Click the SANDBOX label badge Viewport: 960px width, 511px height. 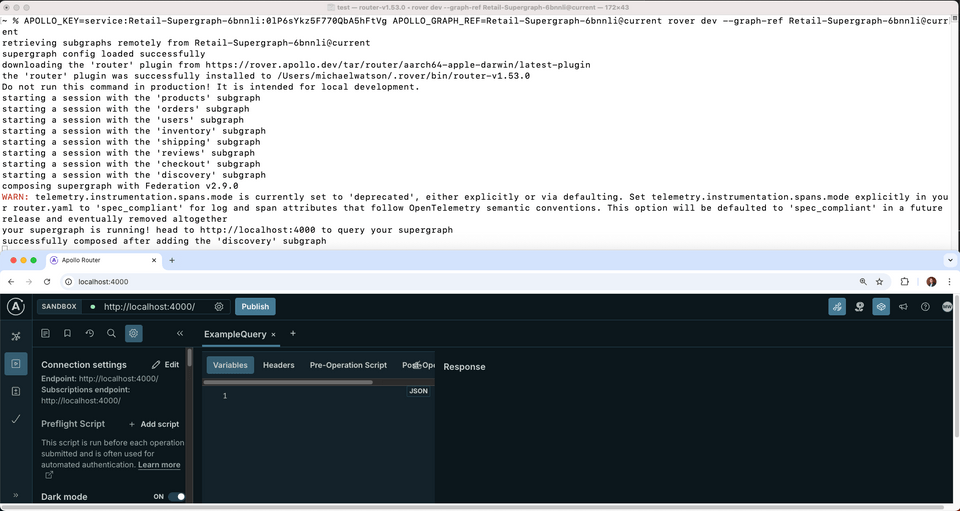point(59,307)
